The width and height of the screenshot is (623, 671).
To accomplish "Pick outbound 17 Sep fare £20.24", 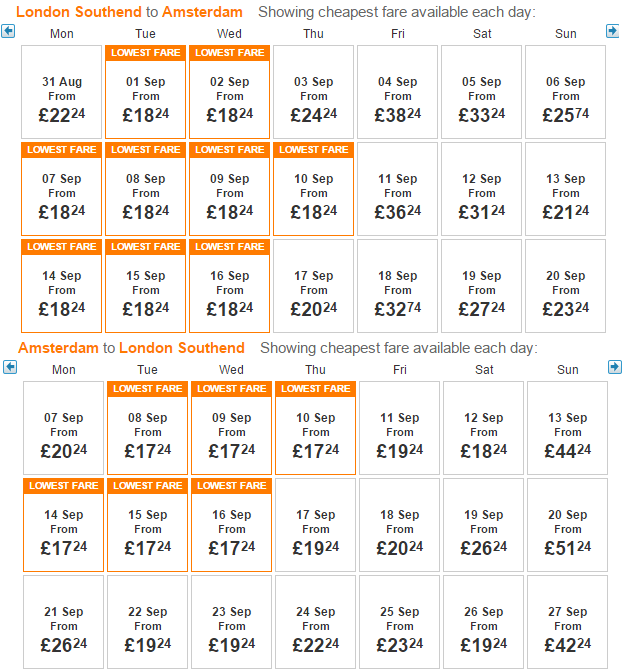I will coord(314,286).
